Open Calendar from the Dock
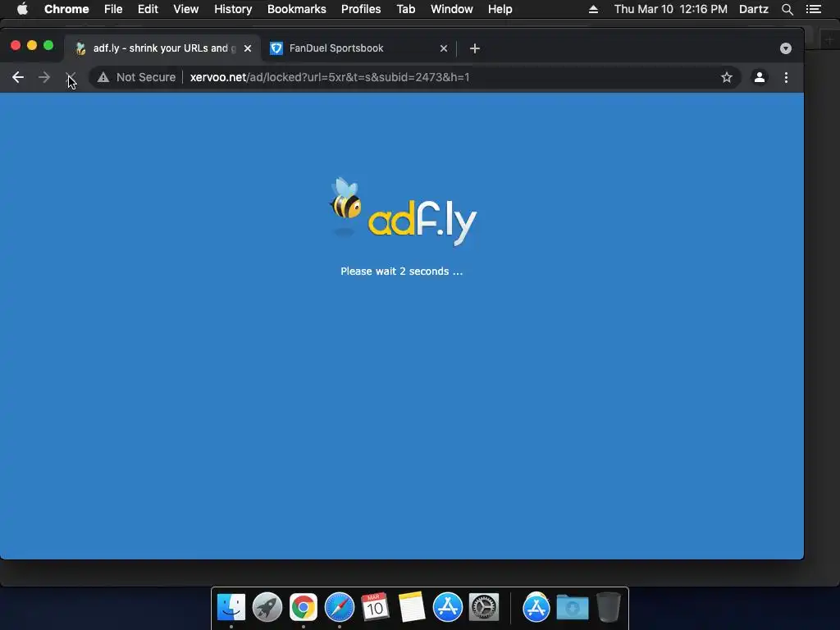The height and width of the screenshot is (630, 840). point(375,608)
